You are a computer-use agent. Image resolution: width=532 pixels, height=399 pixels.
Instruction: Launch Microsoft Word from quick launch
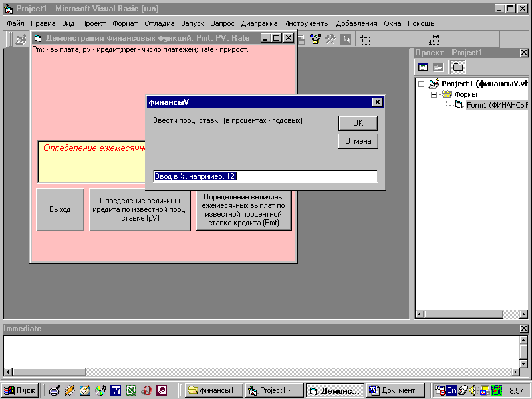tap(116, 390)
